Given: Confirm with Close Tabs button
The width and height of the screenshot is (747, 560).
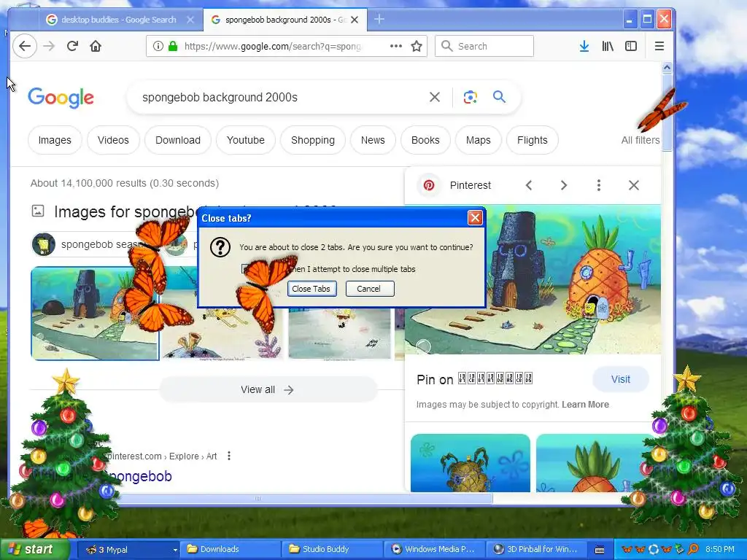Looking at the screenshot, I should 311,289.
